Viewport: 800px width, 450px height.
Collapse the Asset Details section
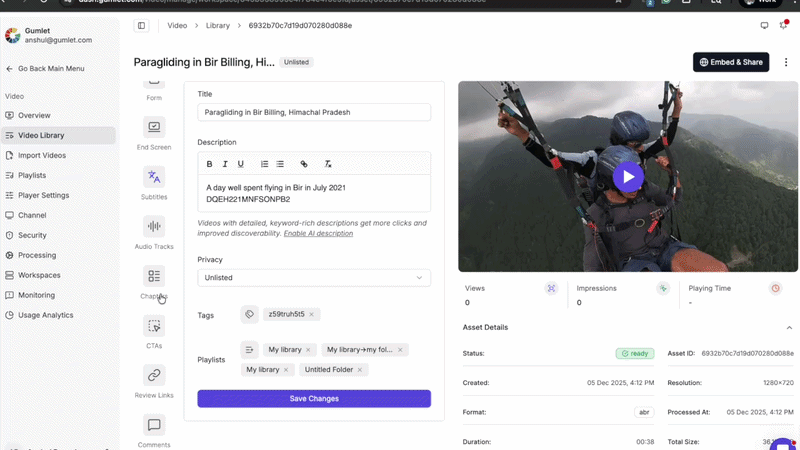coord(789,328)
